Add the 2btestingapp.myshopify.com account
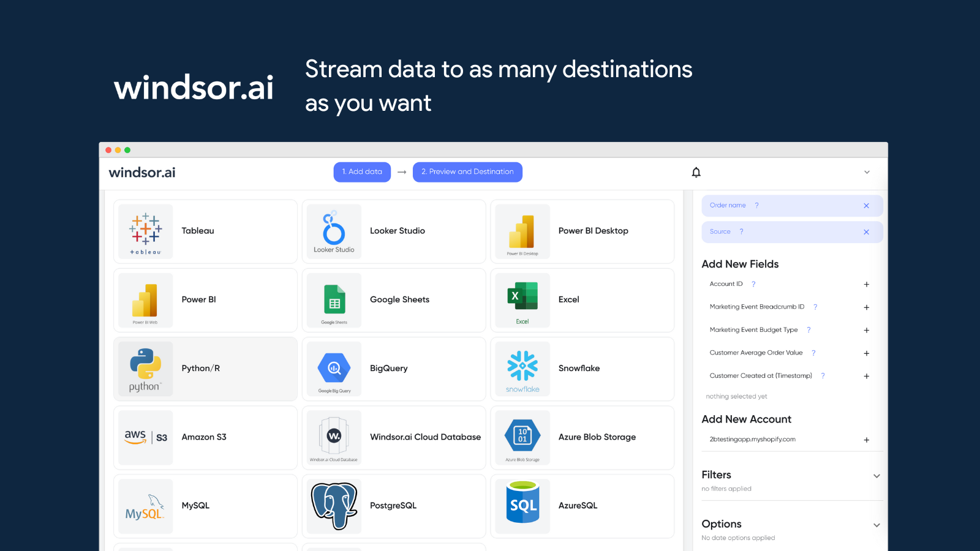Screen dimensions: 980x551 pyautogui.click(x=867, y=440)
